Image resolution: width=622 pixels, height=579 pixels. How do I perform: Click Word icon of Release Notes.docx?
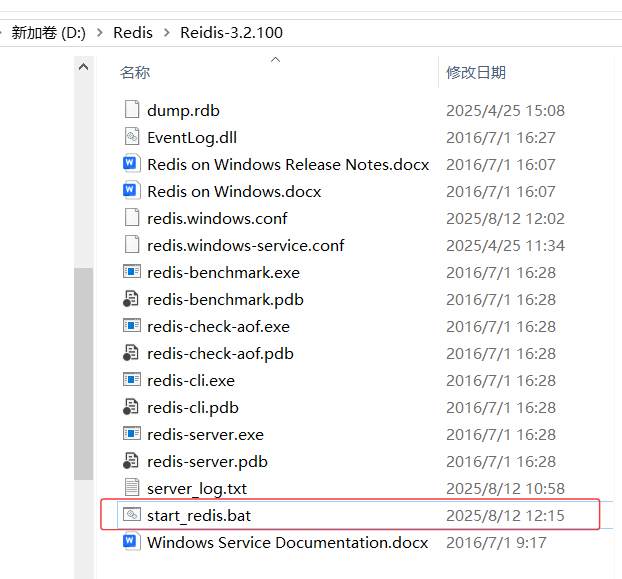click(x=132, y=164)
